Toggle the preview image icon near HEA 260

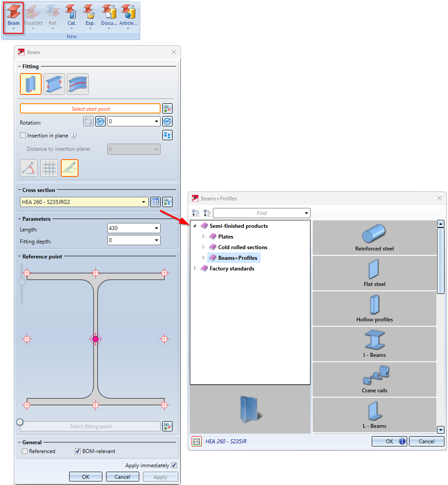click(197, 442)
